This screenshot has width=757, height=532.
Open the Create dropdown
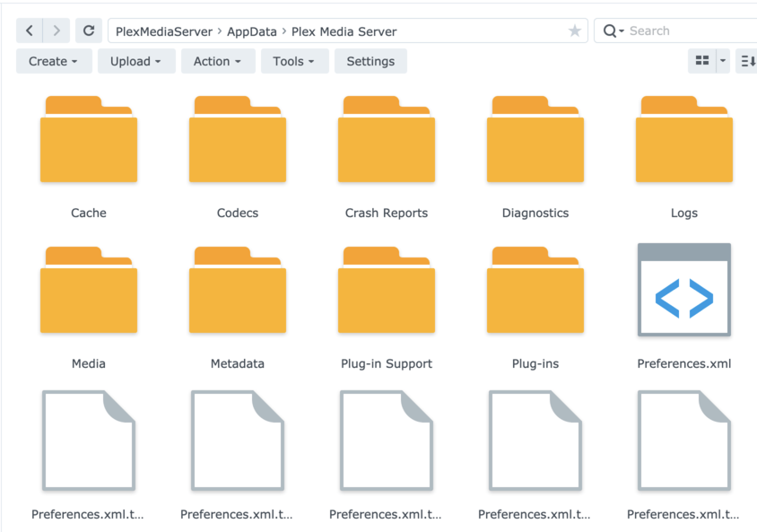(54, 61)
